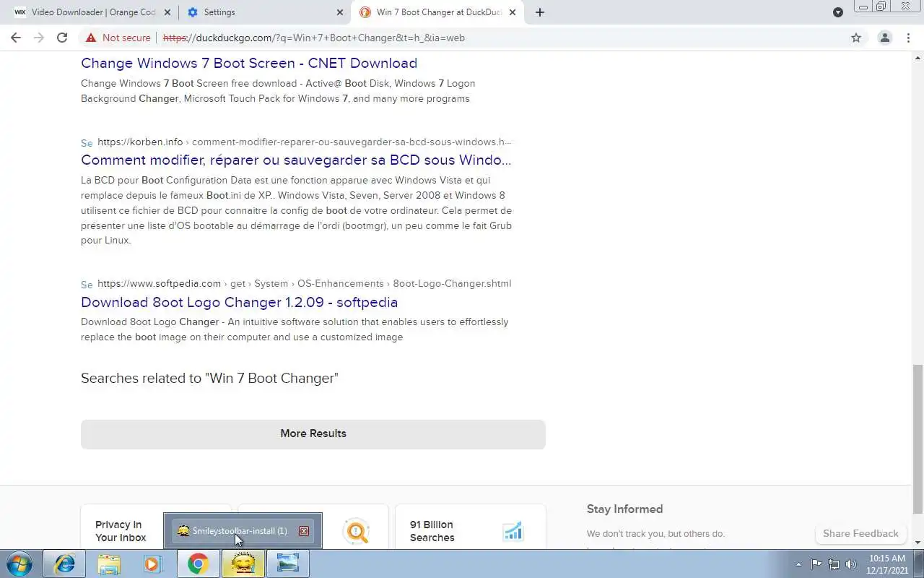This screenshot has height=578, width=924.
Task: Reload the DuckDuckGo page
Action: 62,38
